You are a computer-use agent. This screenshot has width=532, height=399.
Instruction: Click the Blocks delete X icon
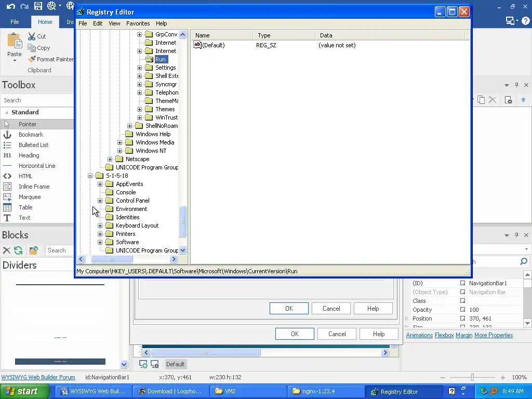click(x=6, y=250)
